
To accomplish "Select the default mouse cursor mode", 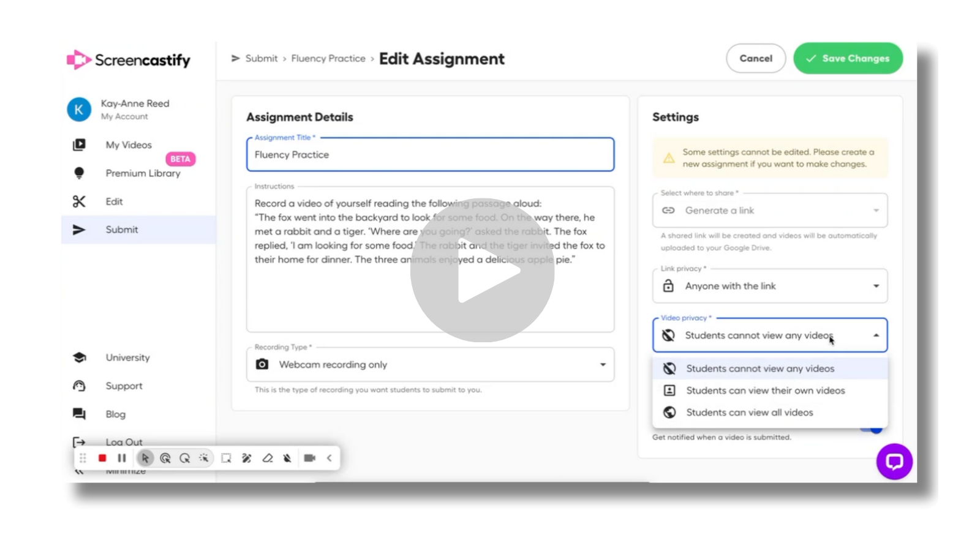I will coord(145,458).
